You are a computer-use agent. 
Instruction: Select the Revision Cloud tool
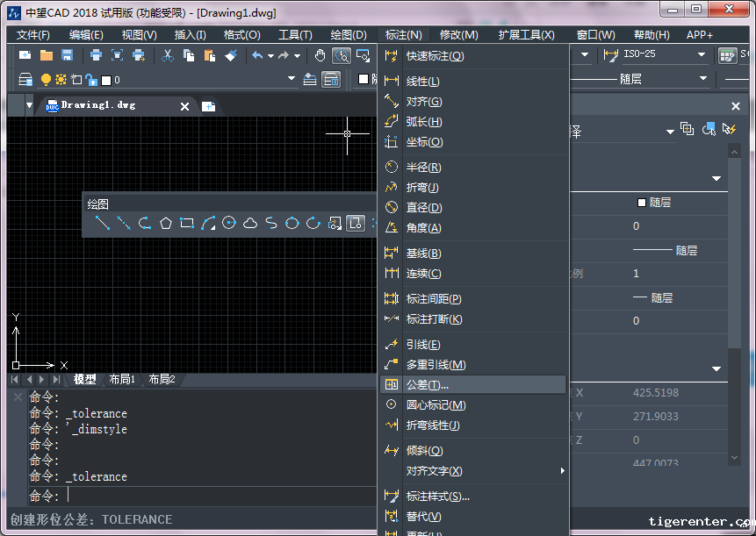(x=250, y=223)
